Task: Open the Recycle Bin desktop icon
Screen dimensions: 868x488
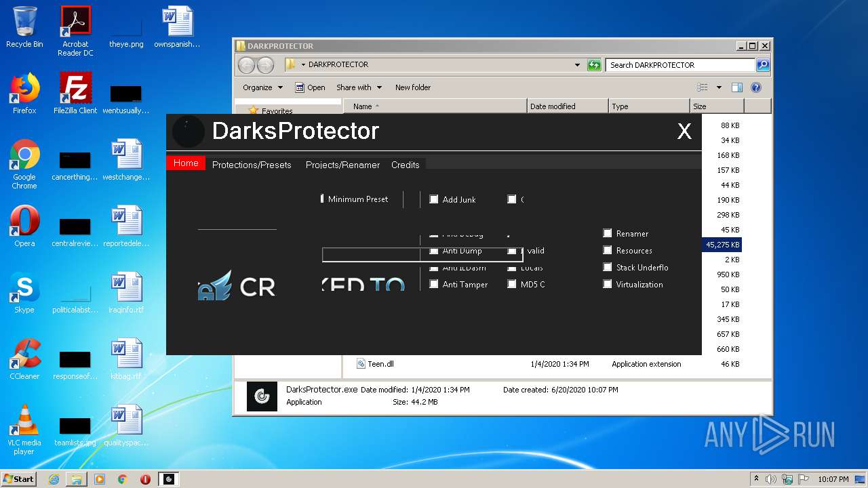Action: pyautogui.click(x=24, y=27)
